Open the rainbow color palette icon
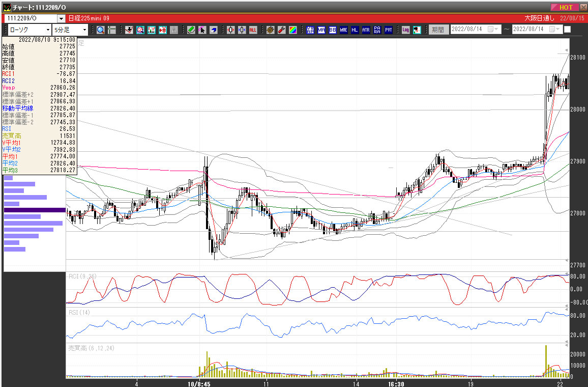588x387 pixels. click(x=293, y=30)
